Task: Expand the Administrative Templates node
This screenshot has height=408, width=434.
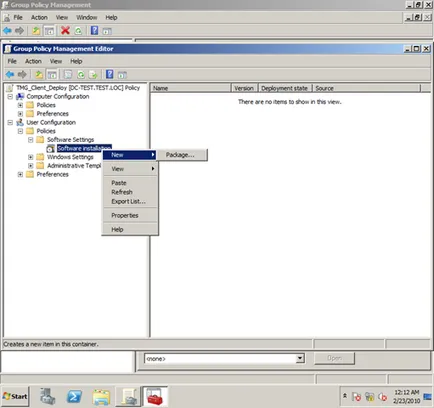Action: click(31, 166)
